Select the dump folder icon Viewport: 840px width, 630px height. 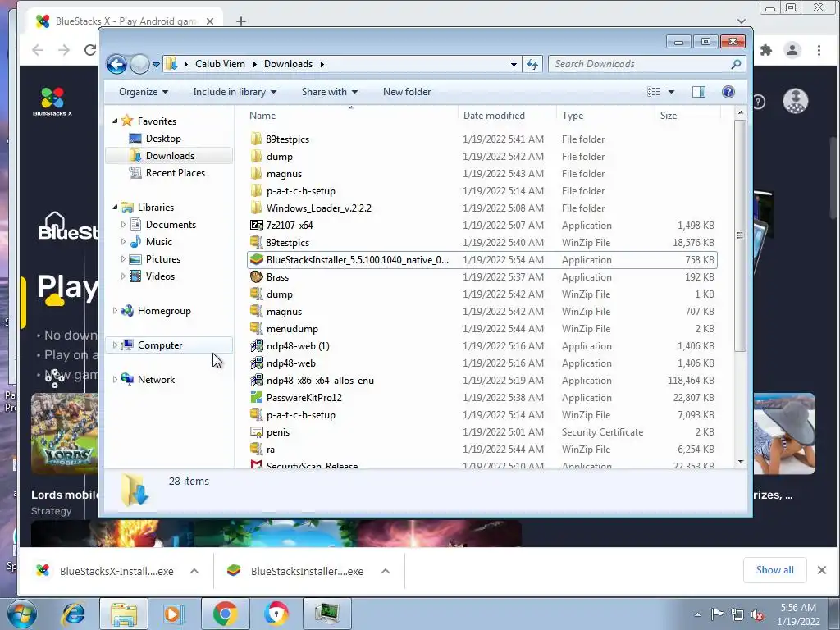pos(257,157)
